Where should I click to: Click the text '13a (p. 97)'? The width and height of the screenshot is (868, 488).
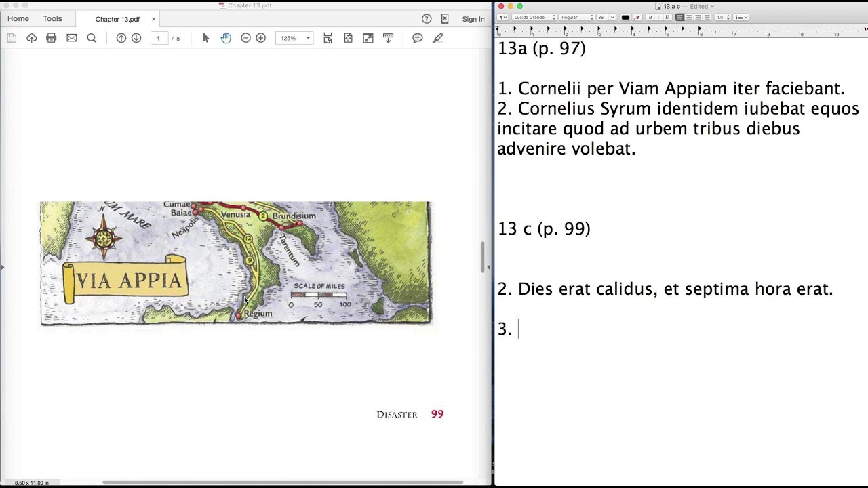click(542, 48)
